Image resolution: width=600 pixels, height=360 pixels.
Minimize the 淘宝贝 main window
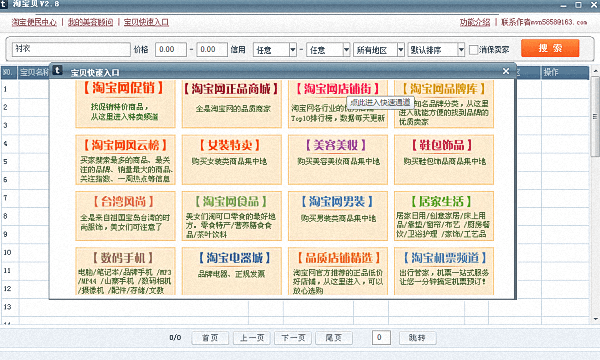click(x=564, y=5)
